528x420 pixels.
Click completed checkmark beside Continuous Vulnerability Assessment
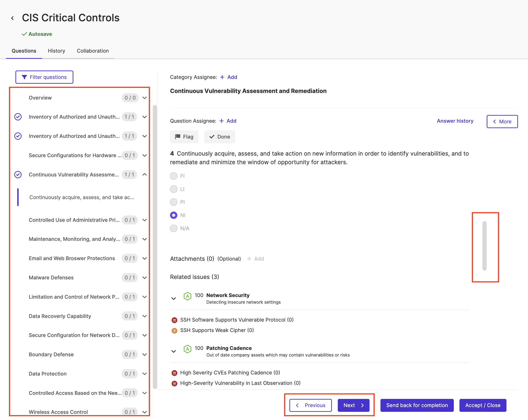tap(18, 175)
